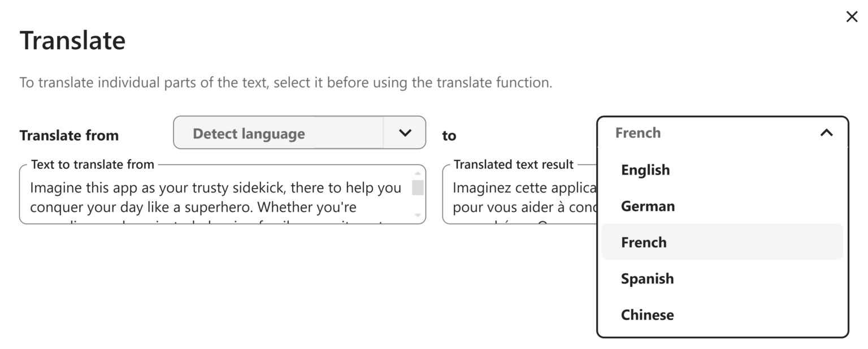
Task: Click the downward chevron icon next to Detect language
Action: coord(405,133)
